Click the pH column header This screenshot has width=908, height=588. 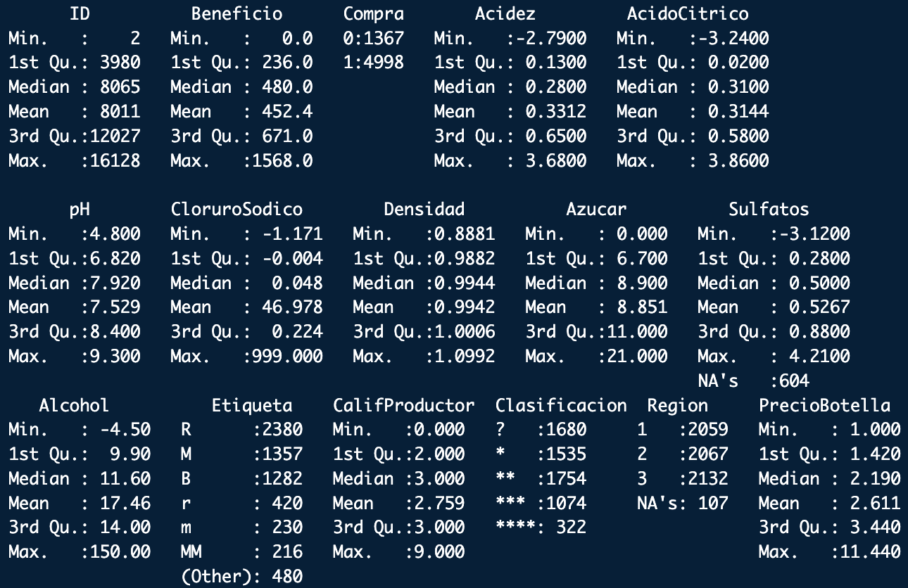tap(79, 209)
